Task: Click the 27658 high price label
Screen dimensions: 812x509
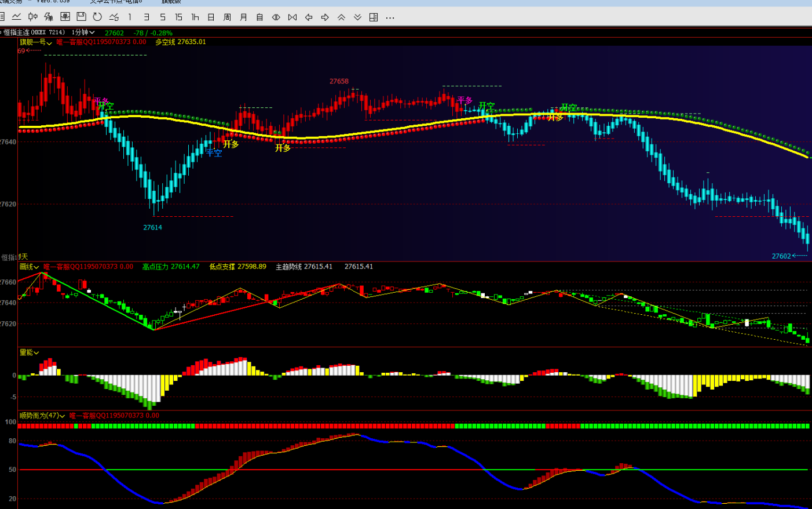Action: click(x=339, y=81)
